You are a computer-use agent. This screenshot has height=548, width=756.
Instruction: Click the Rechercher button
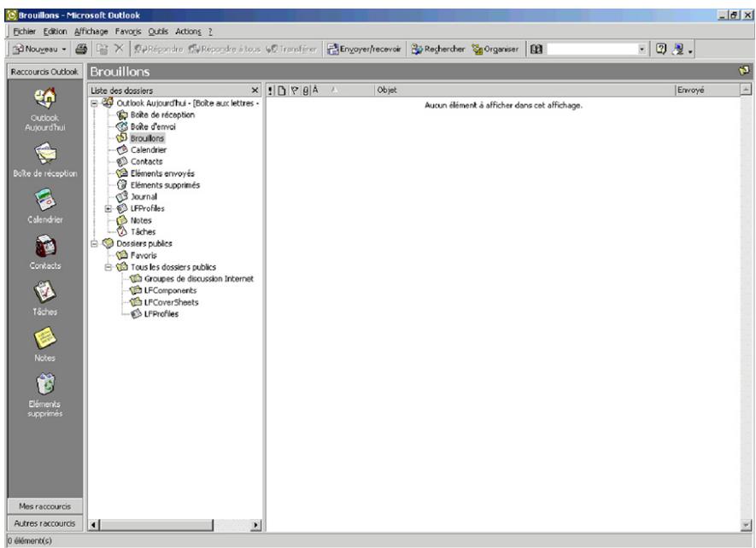437,50
